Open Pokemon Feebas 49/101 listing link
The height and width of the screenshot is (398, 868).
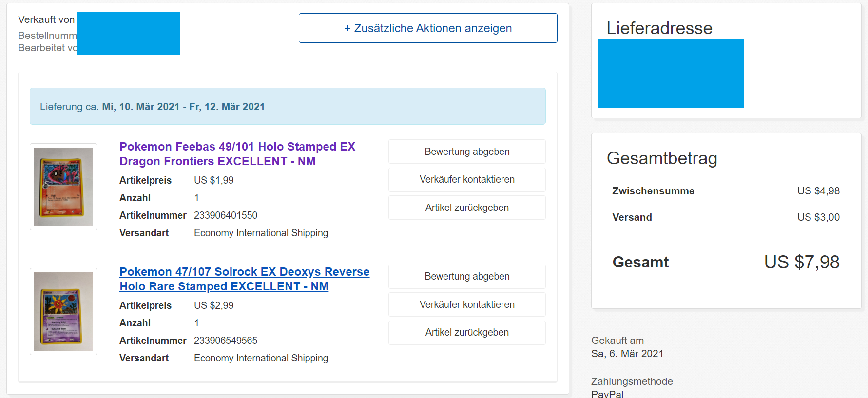click(x=237, y=154)
